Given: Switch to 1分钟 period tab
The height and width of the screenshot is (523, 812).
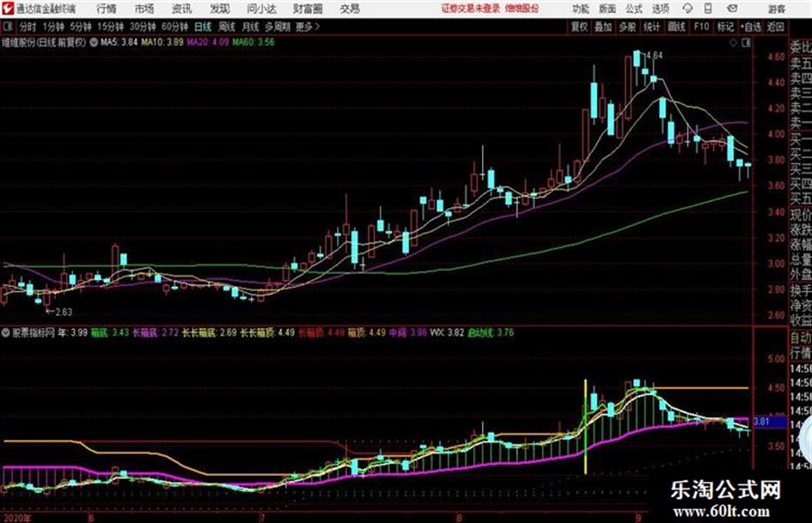Looking at the screenshot, I should [52, 27].
